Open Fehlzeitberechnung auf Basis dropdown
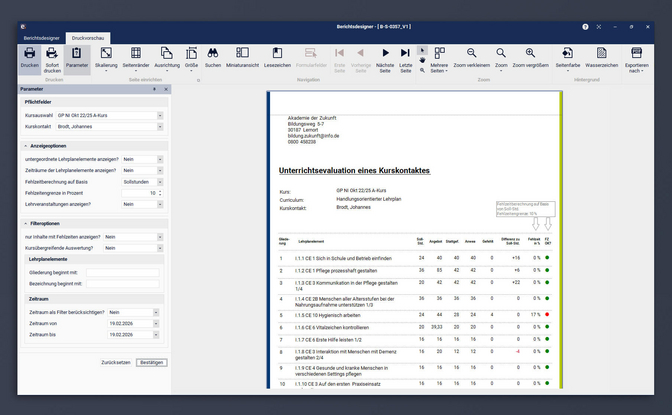The image size is (672, 415). [x=159, y=181]
